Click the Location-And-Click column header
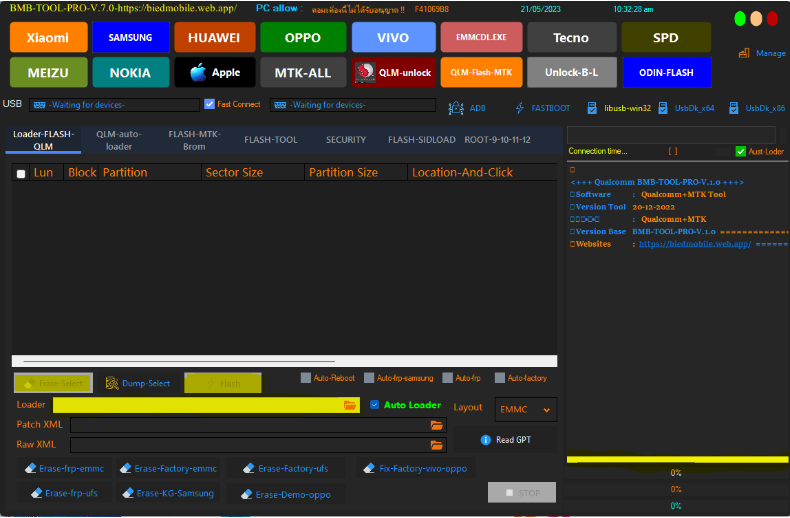Image resolution: width=790 pixels, height=518 pixels. click(482, 172)
